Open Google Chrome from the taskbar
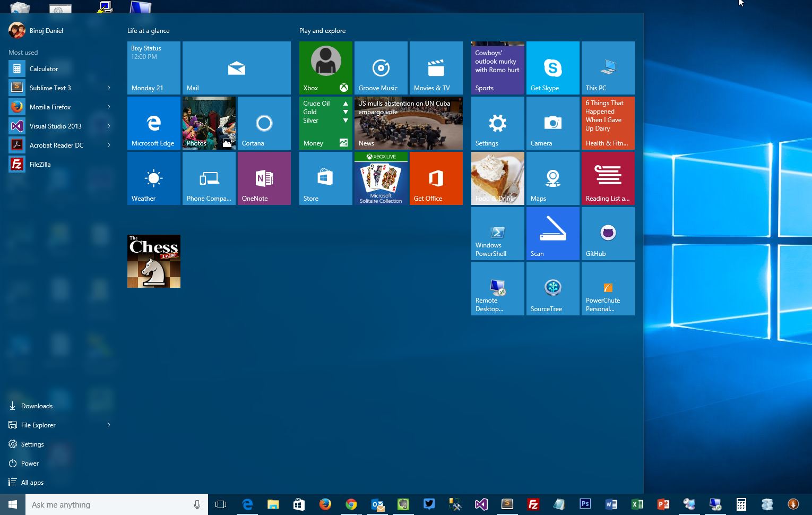The height and width of the screenshot is (515, 812). 351,504
